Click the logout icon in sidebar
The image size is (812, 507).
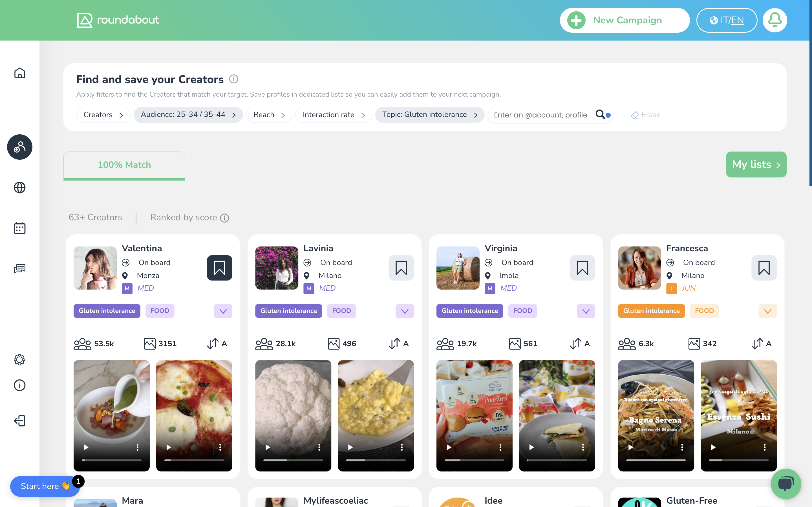pyautogui.click(x=19, y=421)
